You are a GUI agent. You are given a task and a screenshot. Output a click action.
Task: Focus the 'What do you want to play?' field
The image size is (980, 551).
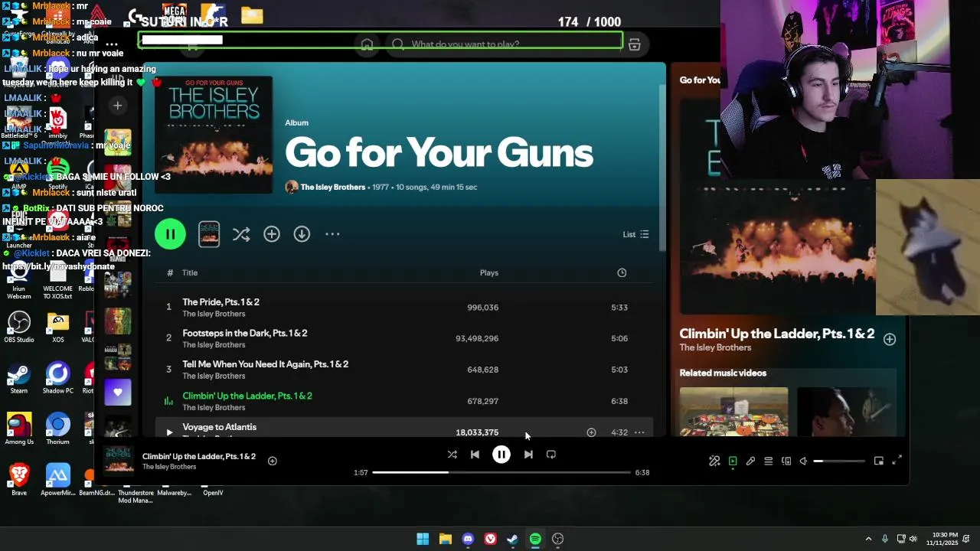[x=505, y=44]
